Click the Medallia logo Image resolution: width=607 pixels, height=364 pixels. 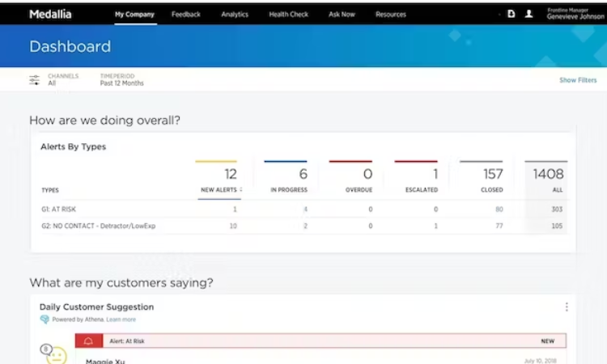(x=50, y=15)
